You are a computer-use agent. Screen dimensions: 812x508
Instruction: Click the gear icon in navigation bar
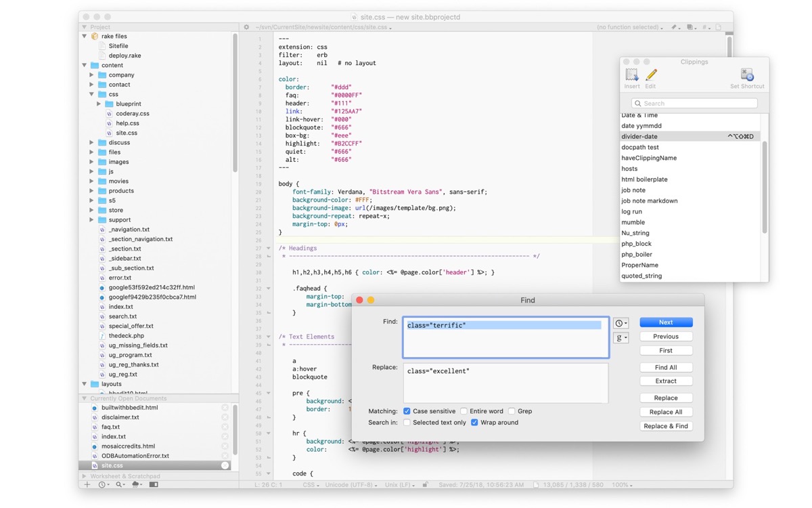pyautogui.click(x=246, y=27)
